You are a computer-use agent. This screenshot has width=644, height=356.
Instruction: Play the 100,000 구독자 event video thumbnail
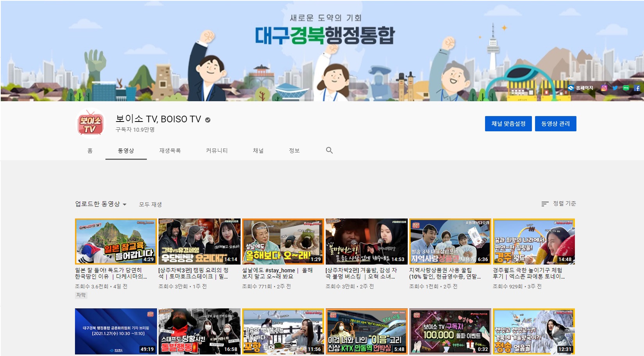click(x=450, y=331)
